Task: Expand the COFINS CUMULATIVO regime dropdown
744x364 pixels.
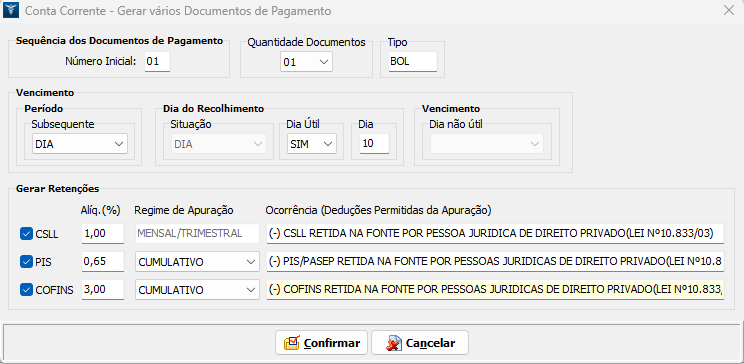Action: click(197, 289)
